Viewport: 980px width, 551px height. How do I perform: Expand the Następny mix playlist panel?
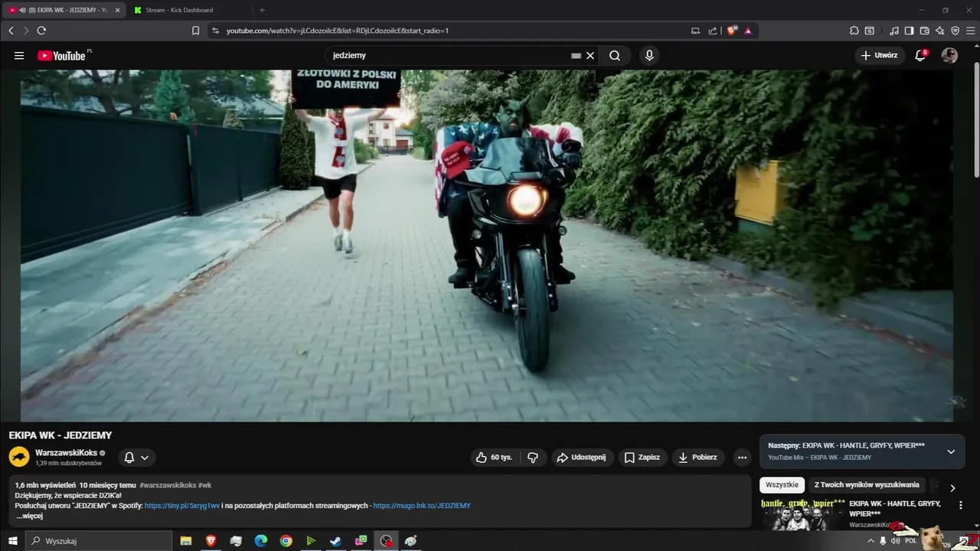(951, 452)
